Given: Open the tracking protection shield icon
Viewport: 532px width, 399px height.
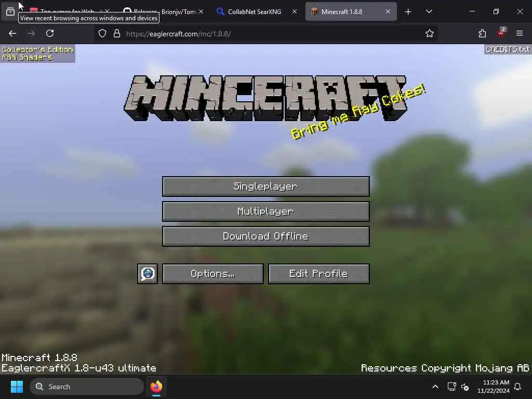Looking at the screenshot, I should 102,33.
